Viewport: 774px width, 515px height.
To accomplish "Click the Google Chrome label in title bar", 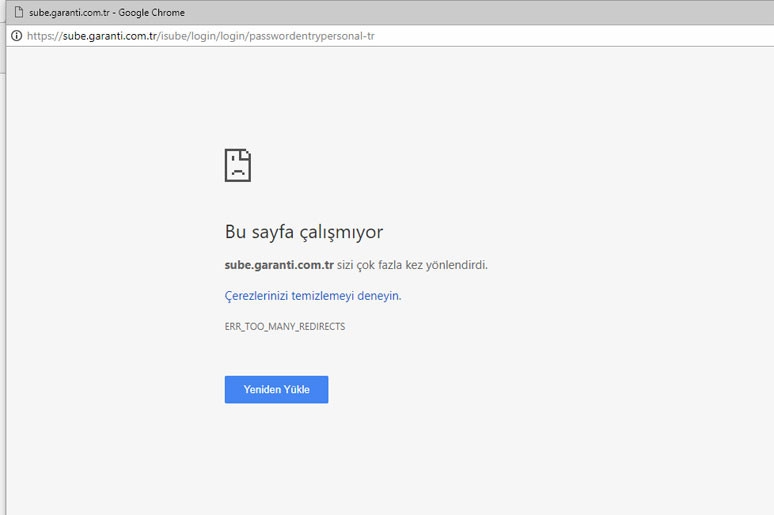I will pos(152,12).
